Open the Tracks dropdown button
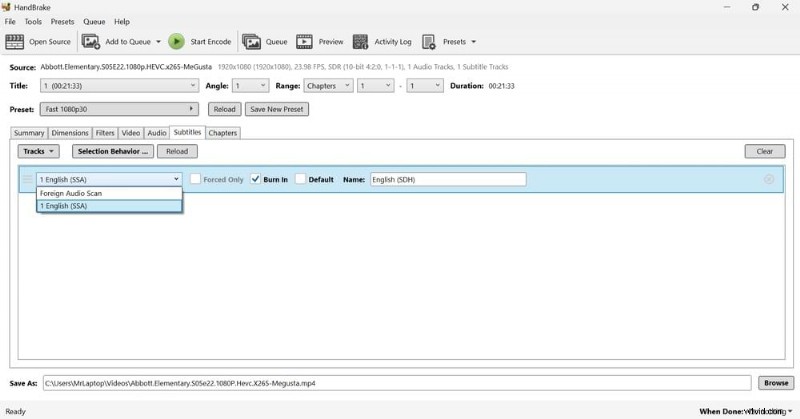The height and width of the screenshot is (419, 800). click(x=39, y=152)
